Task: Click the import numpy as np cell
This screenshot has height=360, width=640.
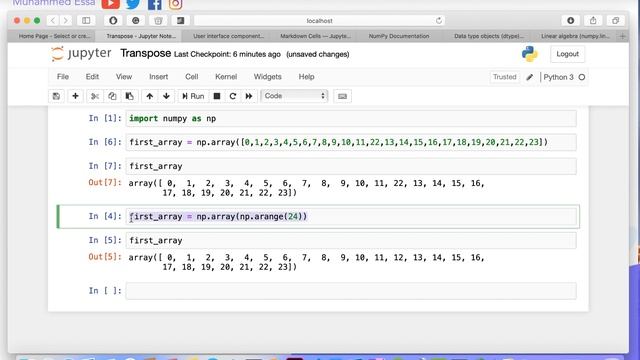Action: pos(351,118)
